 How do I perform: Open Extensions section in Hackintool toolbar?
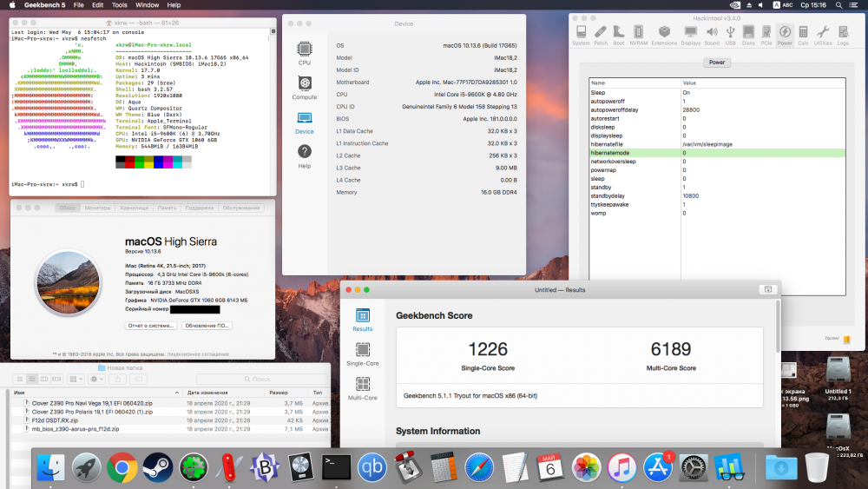coord(664,35)
